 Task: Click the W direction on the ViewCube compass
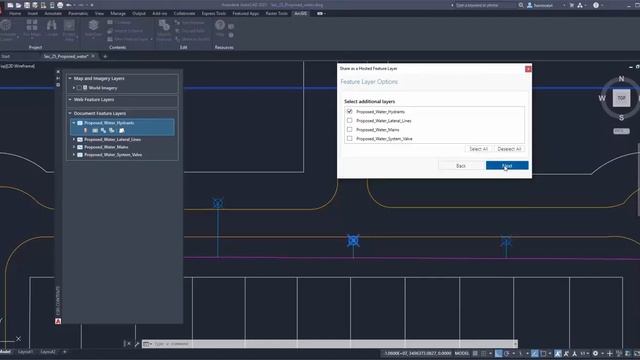point(602,98)
